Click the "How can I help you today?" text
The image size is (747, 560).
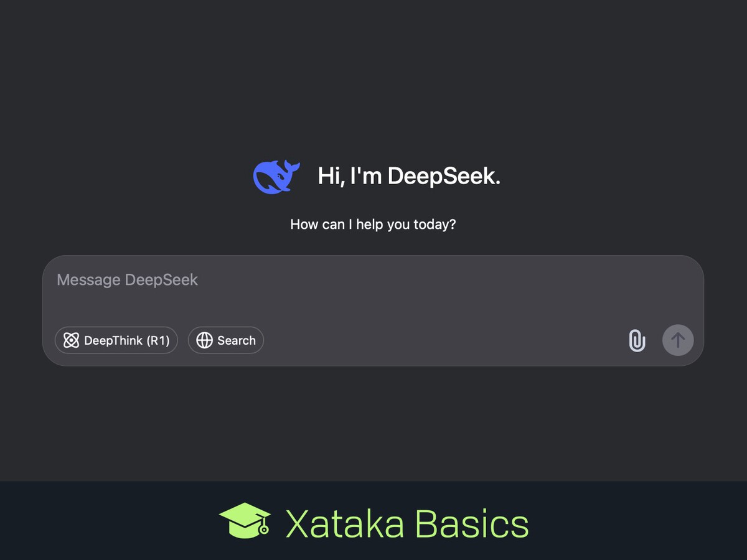pos(373,224)
